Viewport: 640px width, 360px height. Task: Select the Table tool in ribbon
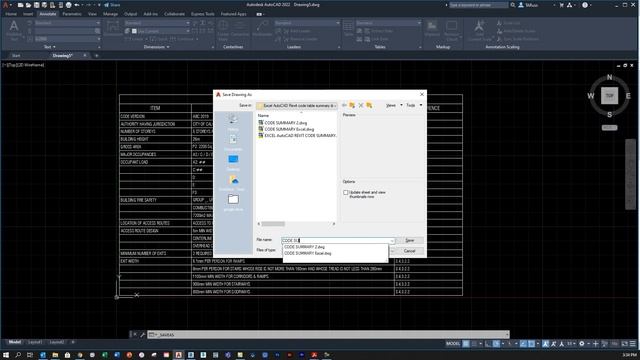tap(348, 29)
